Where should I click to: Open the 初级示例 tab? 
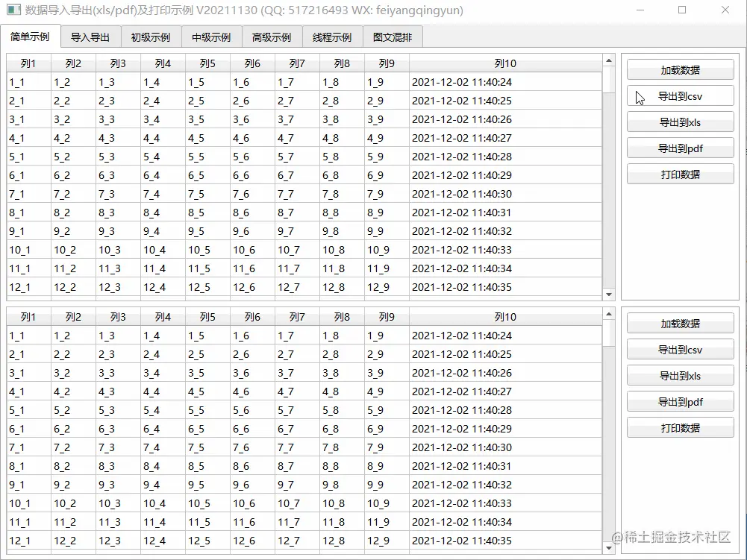[151, 36]
